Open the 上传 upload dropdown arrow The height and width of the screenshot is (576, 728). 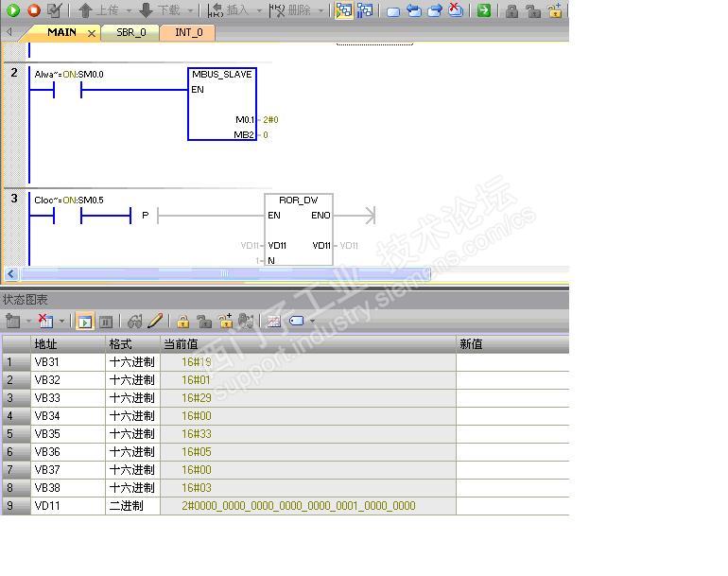click(130, 10)
